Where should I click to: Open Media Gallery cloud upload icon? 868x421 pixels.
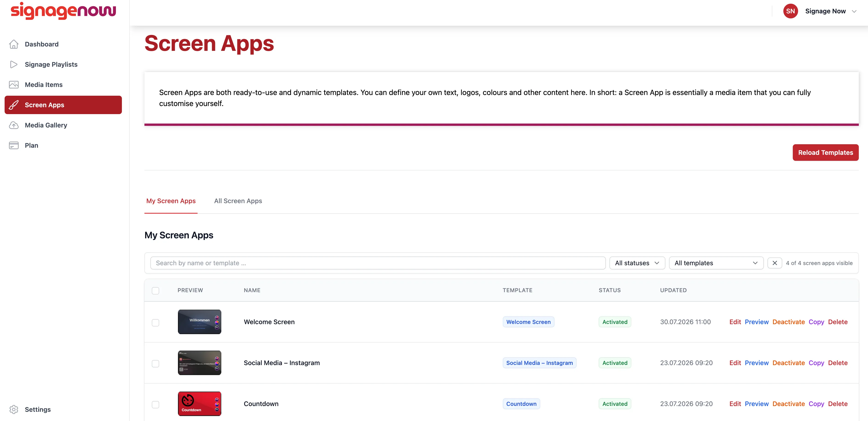click(14, 125)
